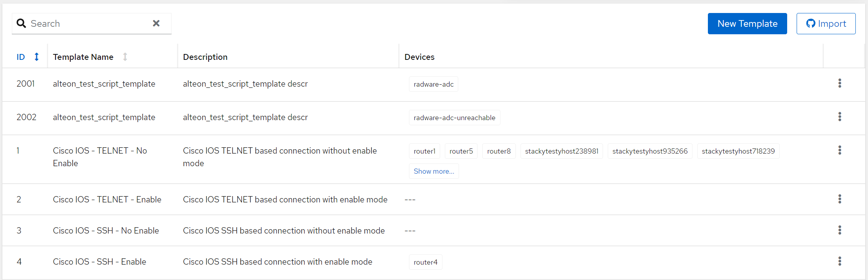Click the Import button
This screenshot has height=280, width=868.
tap(826, 24)
